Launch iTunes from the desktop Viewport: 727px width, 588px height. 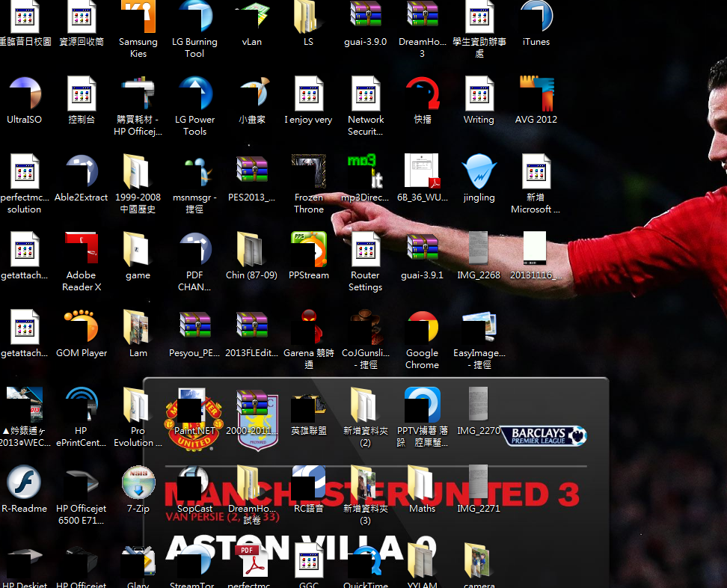point(536,17)
